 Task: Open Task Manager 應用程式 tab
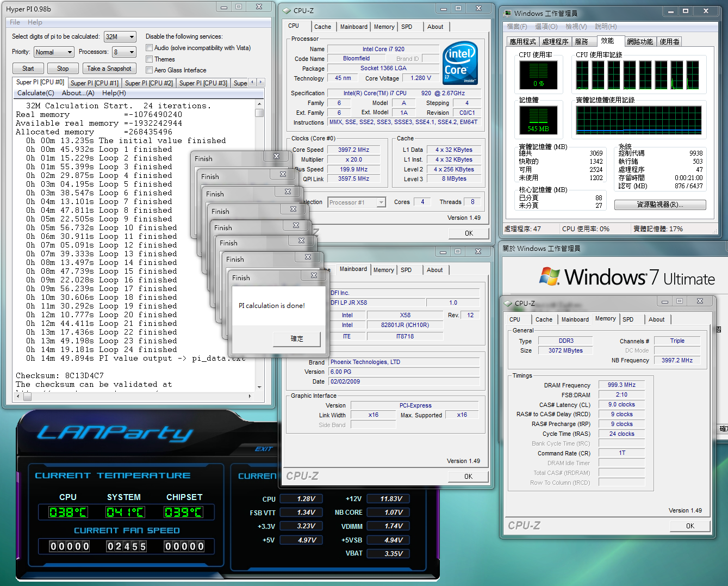(523, 41)
